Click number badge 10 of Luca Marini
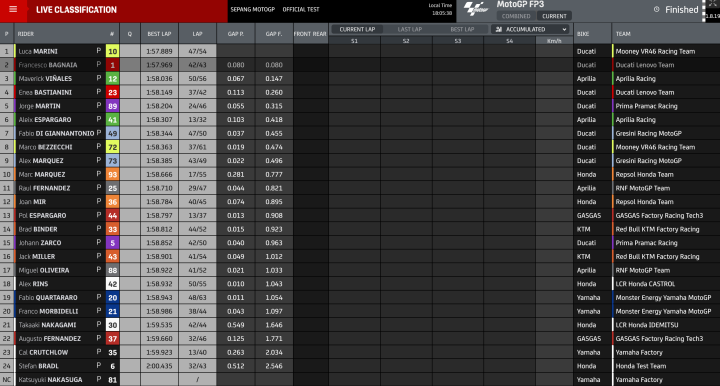This screenshot has width=720, height=386. pos(112,51)
